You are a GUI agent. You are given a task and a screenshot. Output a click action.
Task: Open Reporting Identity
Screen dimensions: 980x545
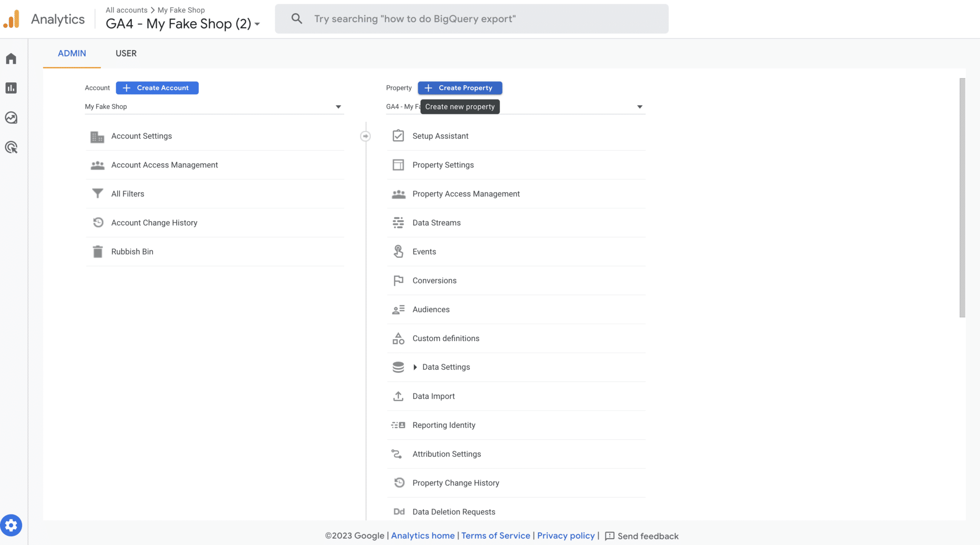(516, 425)
